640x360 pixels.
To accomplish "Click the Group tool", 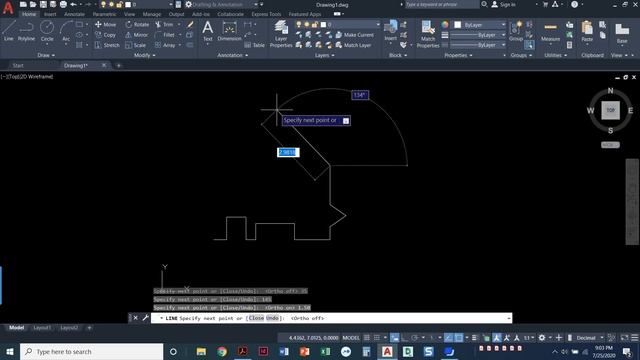I will click(516, 31).
